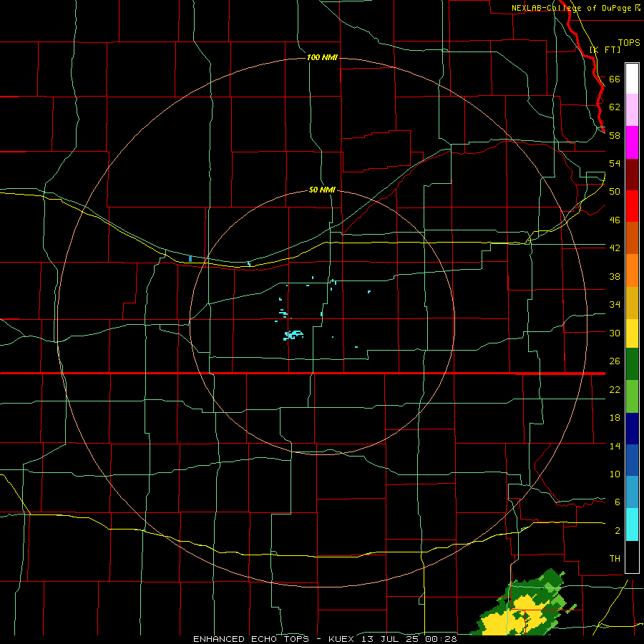Click the navy blue legend swatch
Screen dimensions: 644x644
click(x=632, y=429)
